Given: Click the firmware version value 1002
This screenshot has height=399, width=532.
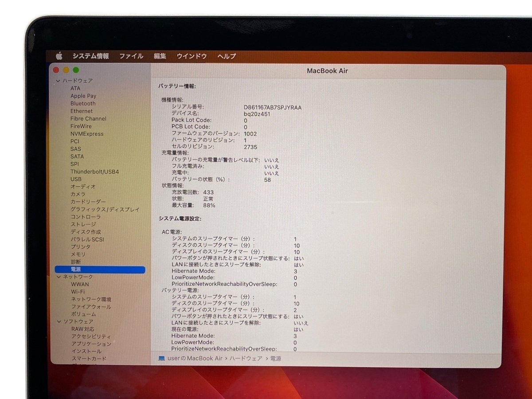Looking at the screenshot, I should 250,134.
